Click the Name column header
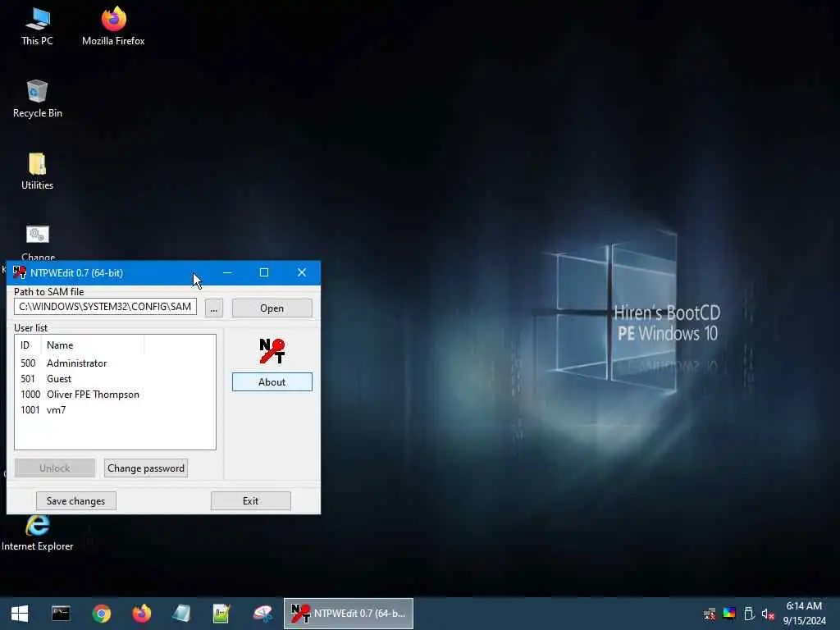 tap(93, 345)
